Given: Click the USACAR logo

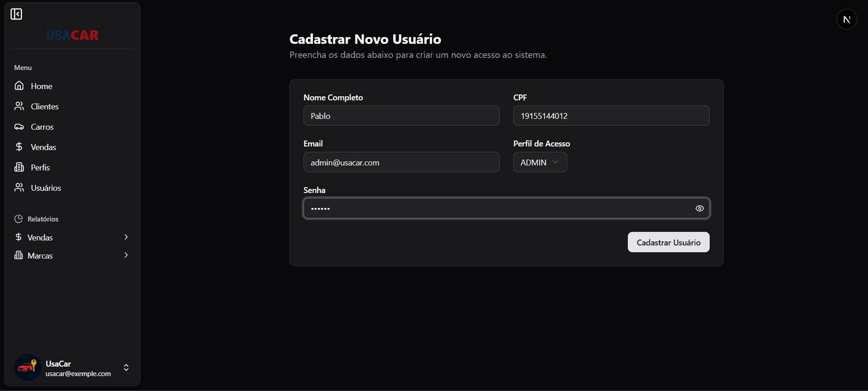Looking at the screenshot, I should coord(72,35).
